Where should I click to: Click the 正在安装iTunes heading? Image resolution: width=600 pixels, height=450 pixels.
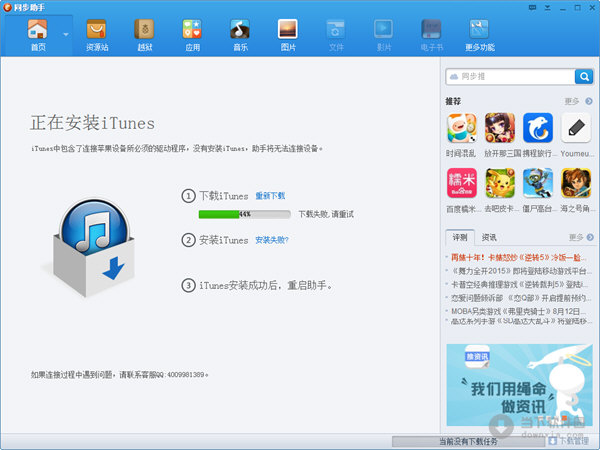(93, 123)
